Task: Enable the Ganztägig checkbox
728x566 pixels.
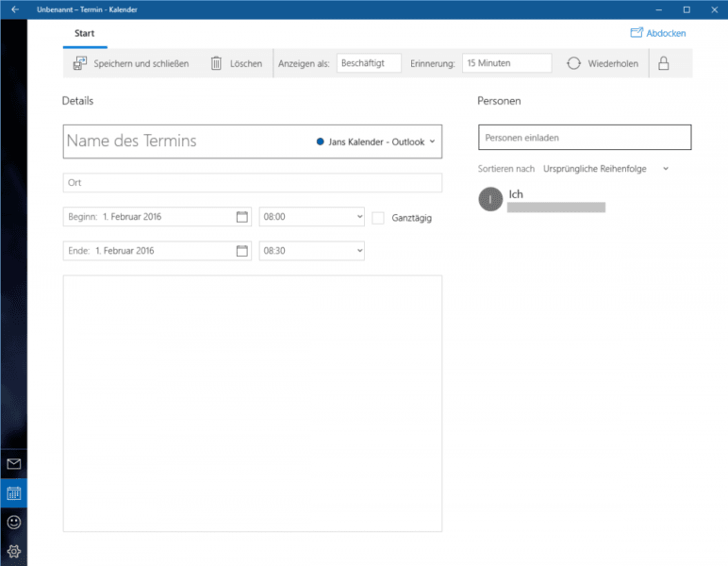Action: pyautogui.click(x=378, y=218)
